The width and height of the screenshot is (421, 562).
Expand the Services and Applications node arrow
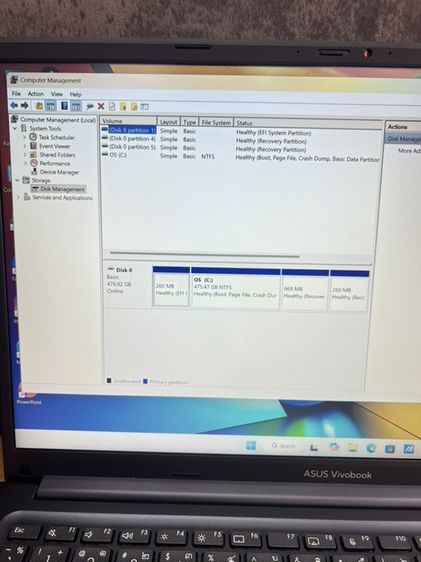click(x=18, y=197)
